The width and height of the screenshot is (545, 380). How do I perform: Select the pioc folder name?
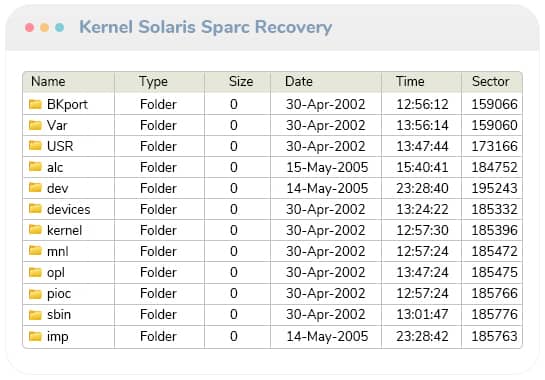[x=59, y=294]
